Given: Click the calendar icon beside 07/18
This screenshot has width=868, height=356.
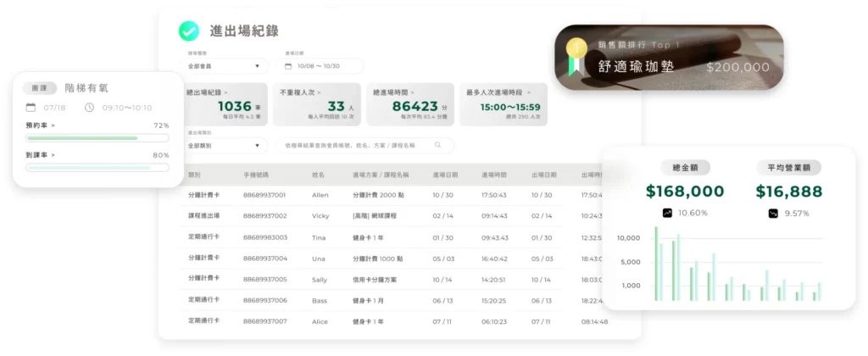Looking at the screenshot, I should (x=31, y=108).
